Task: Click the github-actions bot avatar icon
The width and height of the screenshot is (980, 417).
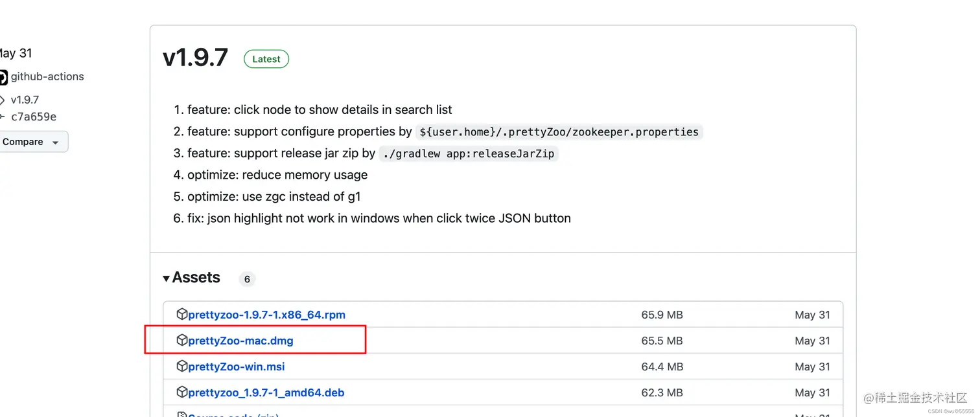Action: [5, 76]
